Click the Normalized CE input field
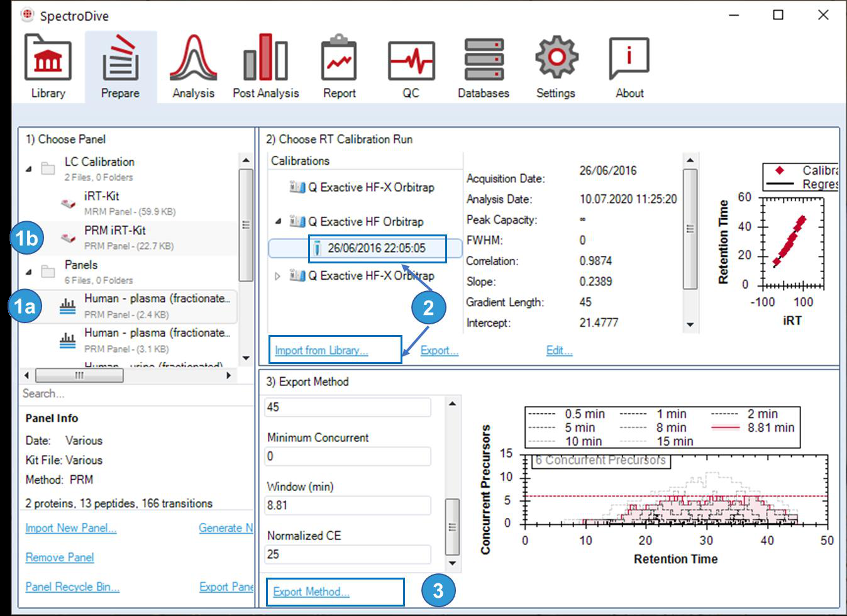847x616 pixels. pyautogui.click(x=348, y=554)
